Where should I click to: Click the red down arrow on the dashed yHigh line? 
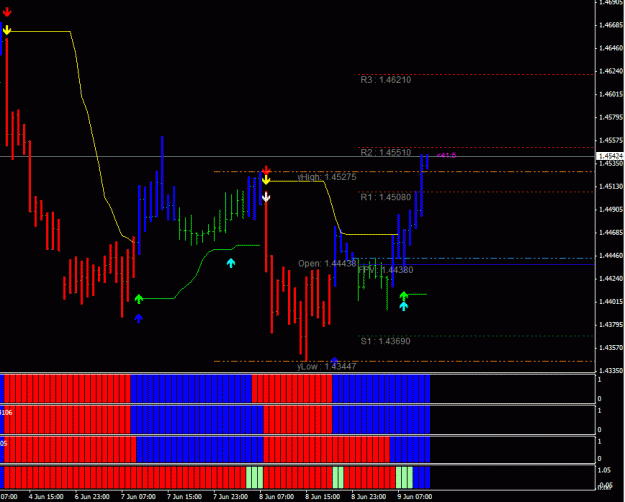pos(266,171)
